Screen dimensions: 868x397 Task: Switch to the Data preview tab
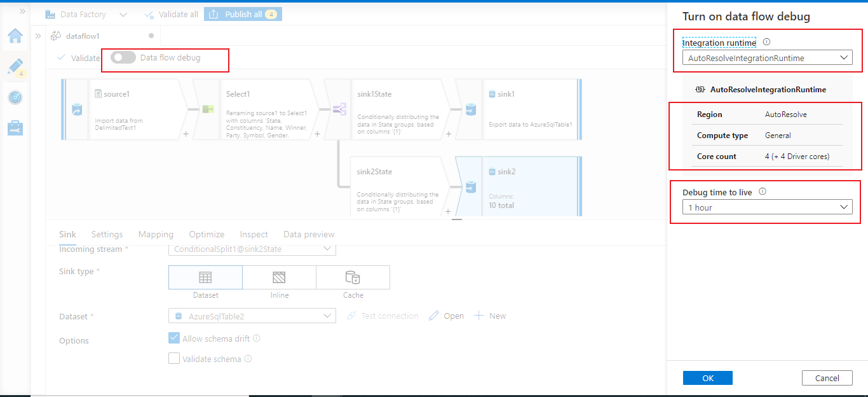[309, 234]
